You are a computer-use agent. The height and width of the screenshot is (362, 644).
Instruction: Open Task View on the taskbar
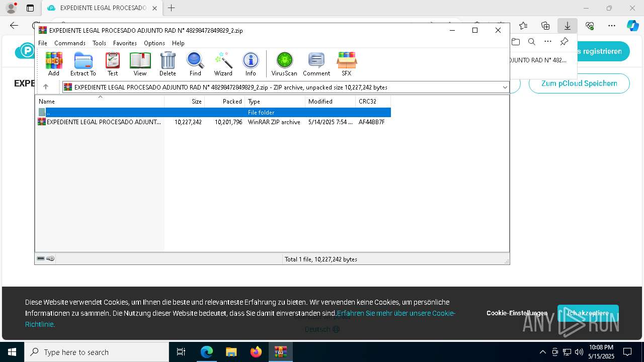point(181,352)
